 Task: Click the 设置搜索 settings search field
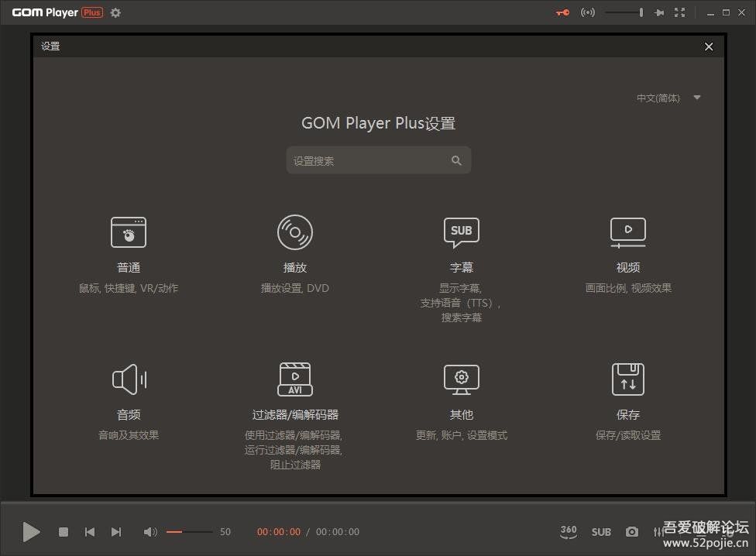click(369, 161)
